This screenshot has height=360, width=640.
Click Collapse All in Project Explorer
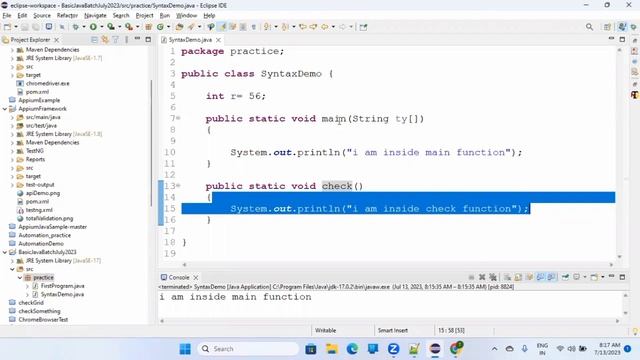tap(94, 40)
